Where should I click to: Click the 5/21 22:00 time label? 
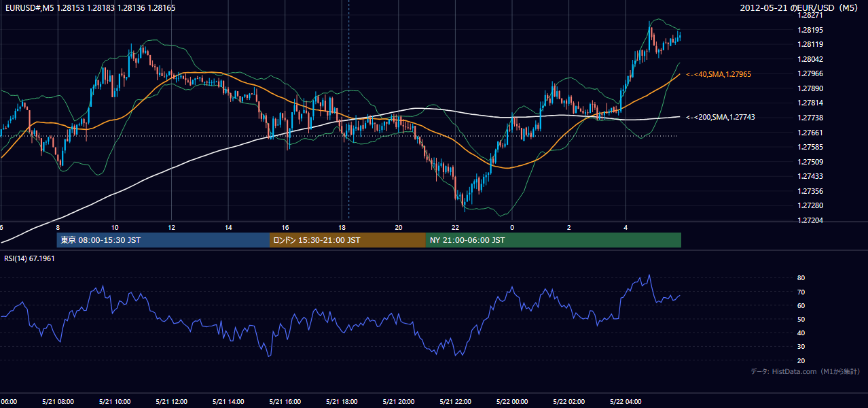[x=455, y=402]
